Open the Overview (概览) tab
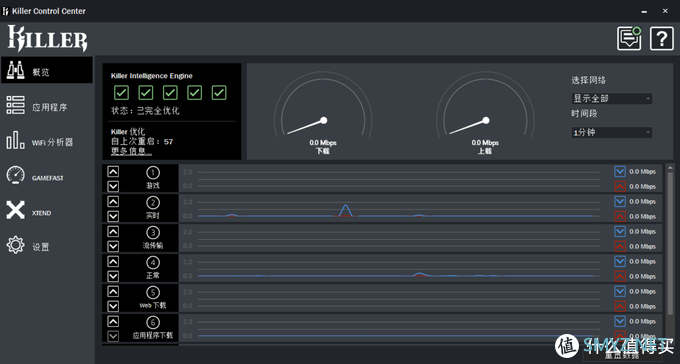The height and width of the screenshot is (364, 680). coord(47,70)
